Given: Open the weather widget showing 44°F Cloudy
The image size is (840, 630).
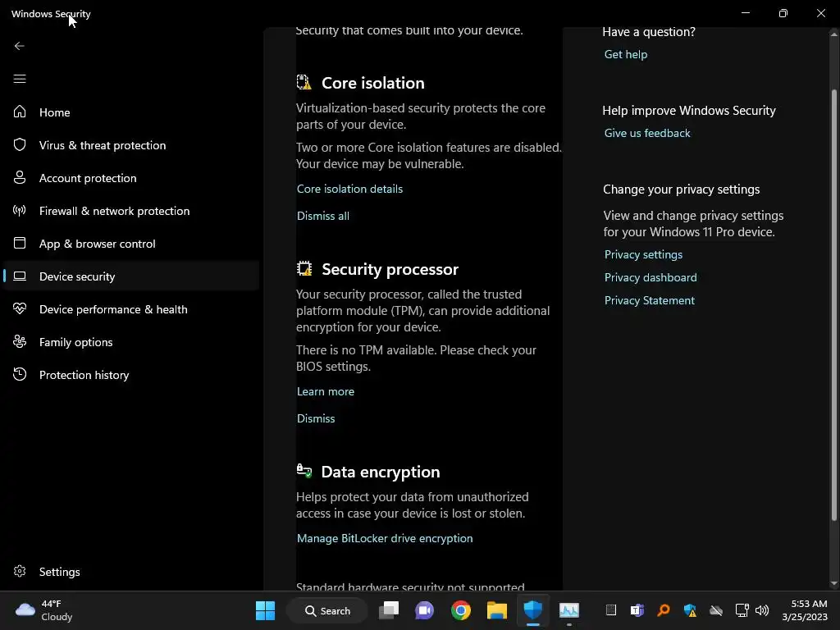Looking at the screenshot, I should (44, 610).
